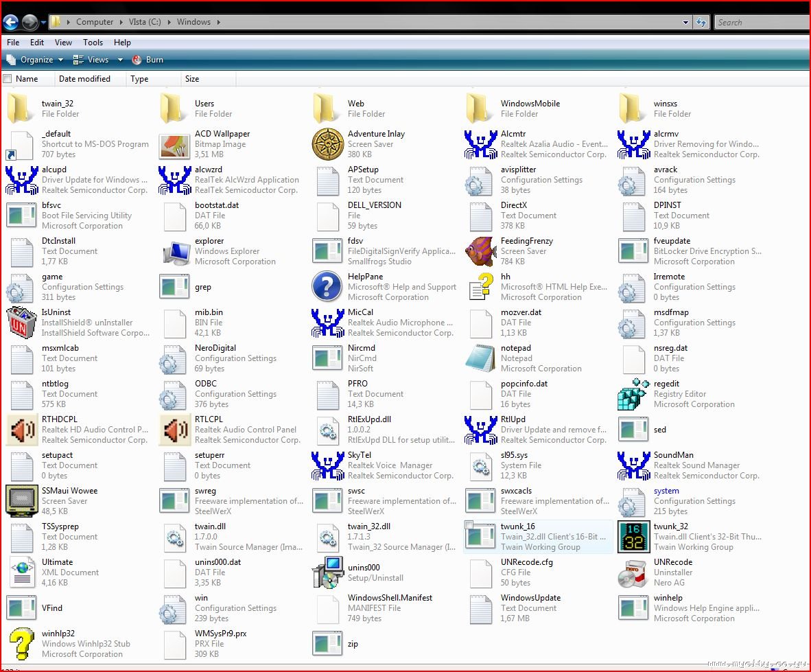This screenshot has width=811, height=672.
Task: Select the hh HTML Help icon
Action: coord(481,287)
